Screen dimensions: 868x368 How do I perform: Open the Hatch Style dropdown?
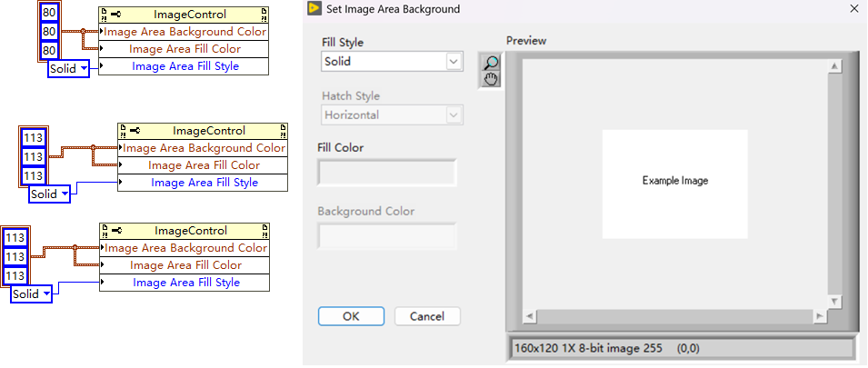tap(454, 115)
